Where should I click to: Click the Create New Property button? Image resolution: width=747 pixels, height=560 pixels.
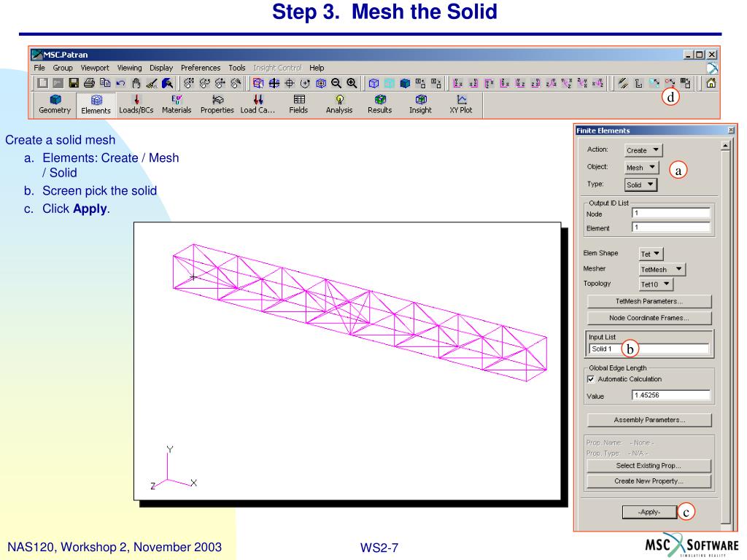[649, 481]
